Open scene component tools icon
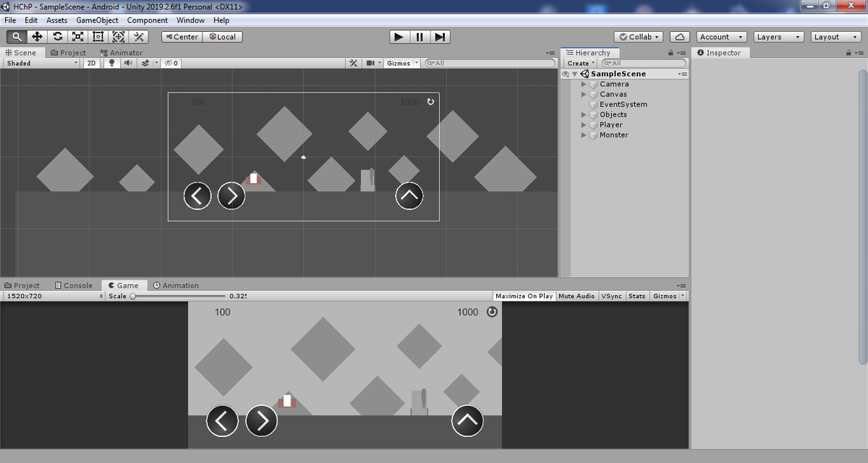Viewport: 868px width, 463px height. [x=353, y=63]
